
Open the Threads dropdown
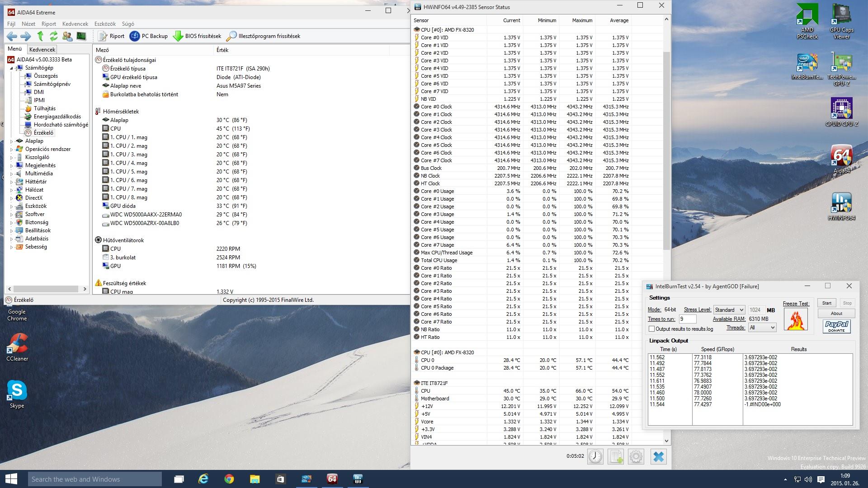pos(762,328)
